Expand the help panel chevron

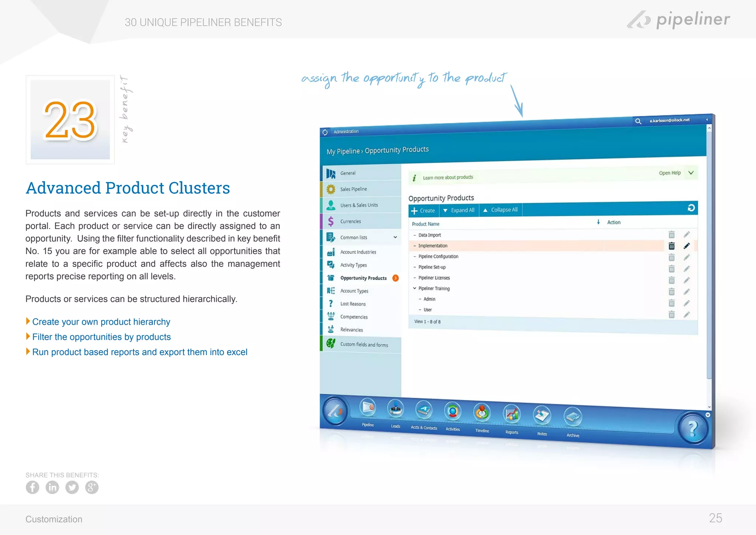[691, 173]
